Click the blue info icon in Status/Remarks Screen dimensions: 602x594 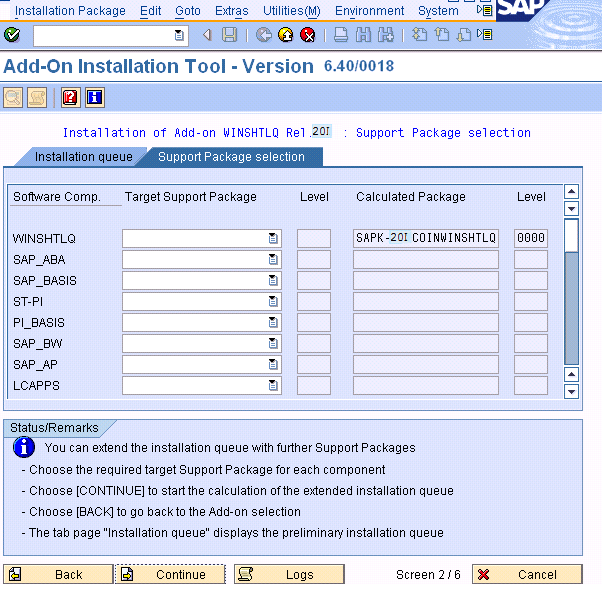(24, 447)
